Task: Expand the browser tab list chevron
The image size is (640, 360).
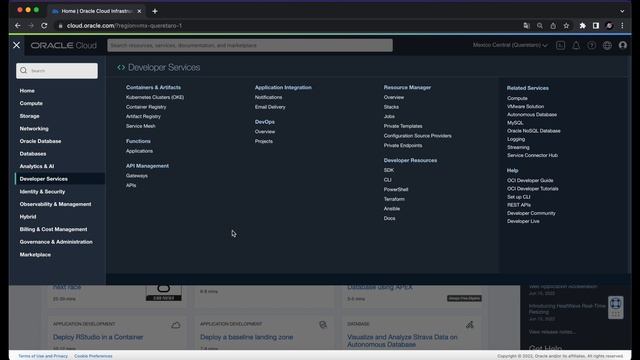Action: [x=622, y=11]
